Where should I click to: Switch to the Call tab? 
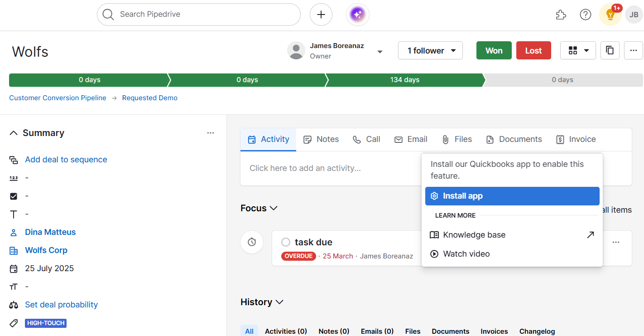[366, 140]
